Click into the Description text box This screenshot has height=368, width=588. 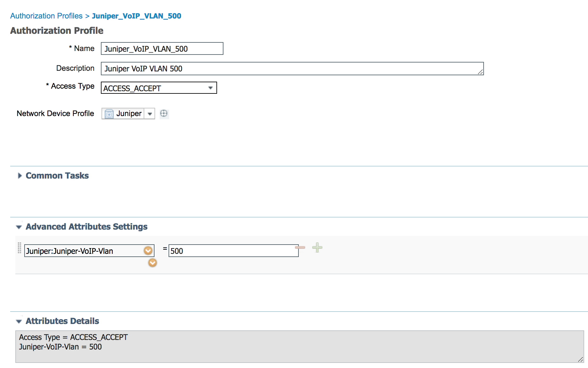click(x=287, y=69)
